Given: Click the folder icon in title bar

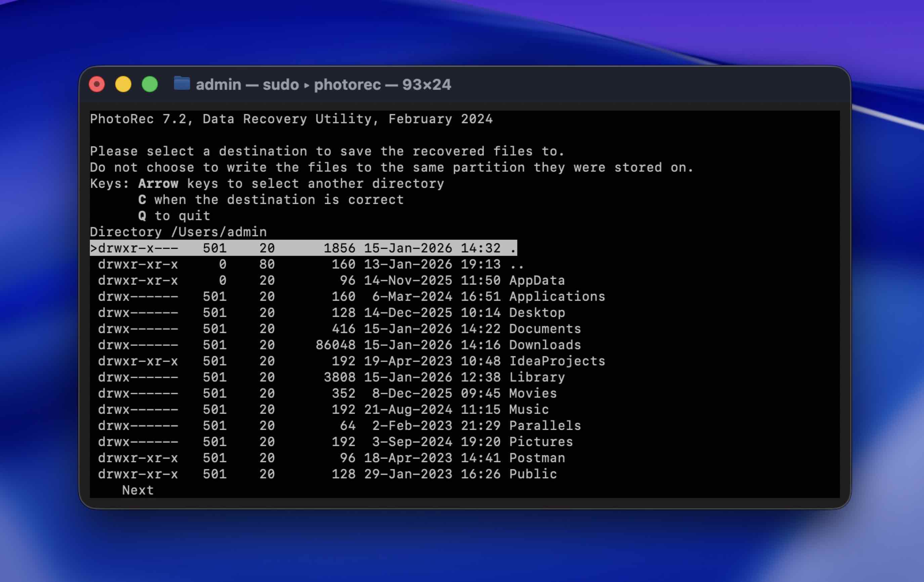Looking at the screenshot, I should (181, 84).
